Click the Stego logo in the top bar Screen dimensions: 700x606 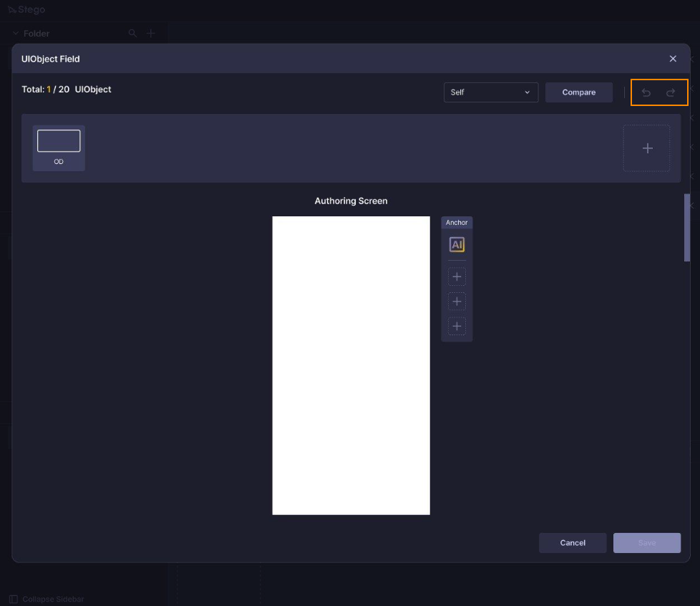(26, 10)
